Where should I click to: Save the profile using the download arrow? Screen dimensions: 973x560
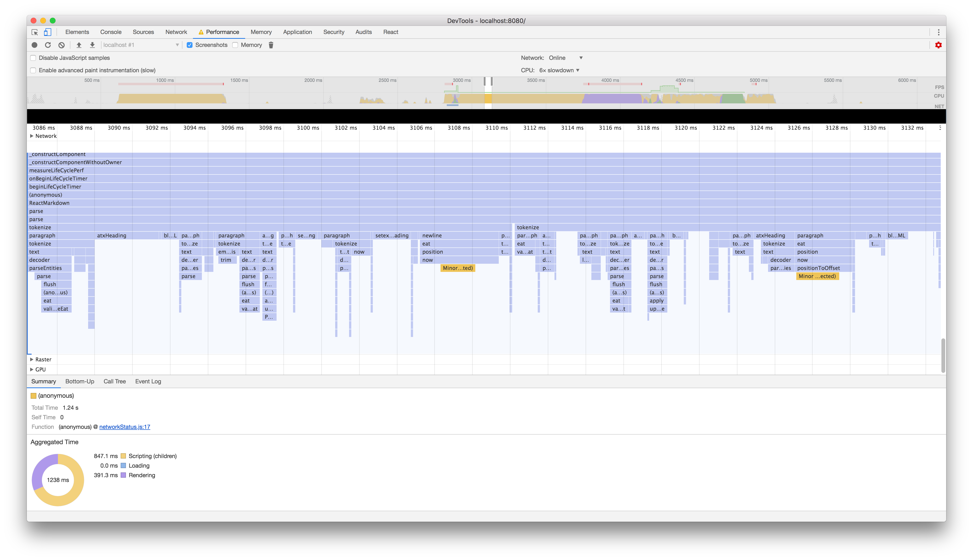(92, 45)
